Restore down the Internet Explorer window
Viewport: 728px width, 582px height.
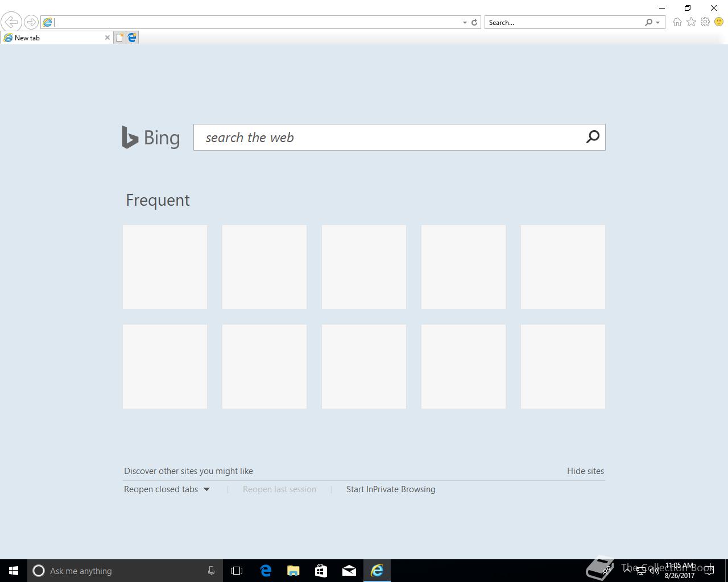click(x=688, y=8)
